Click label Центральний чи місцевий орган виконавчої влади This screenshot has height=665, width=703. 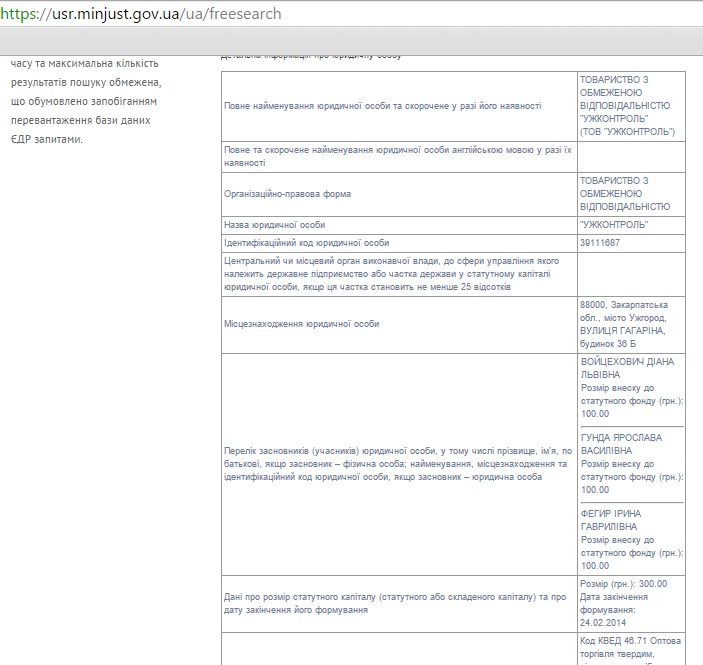click(x=391, y=274)
